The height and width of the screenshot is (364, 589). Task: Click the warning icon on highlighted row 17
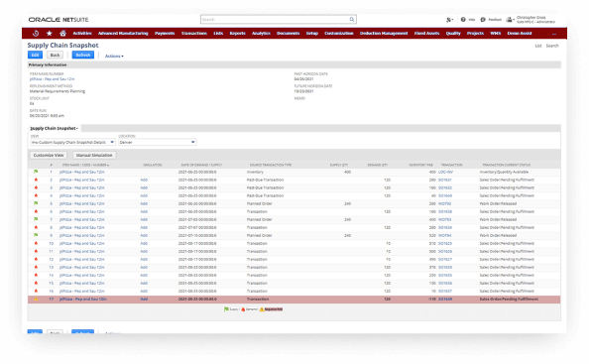click(36, 299)
